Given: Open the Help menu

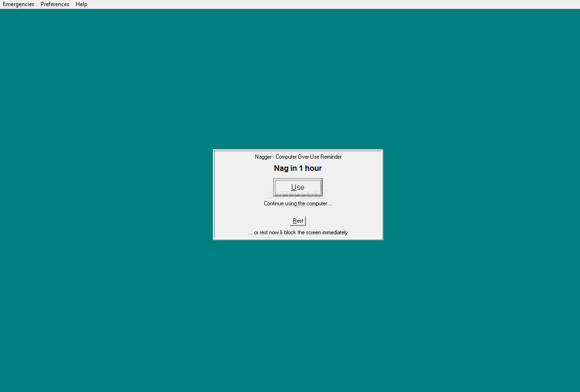Looking at the screenshot, I should coord(81,4).
